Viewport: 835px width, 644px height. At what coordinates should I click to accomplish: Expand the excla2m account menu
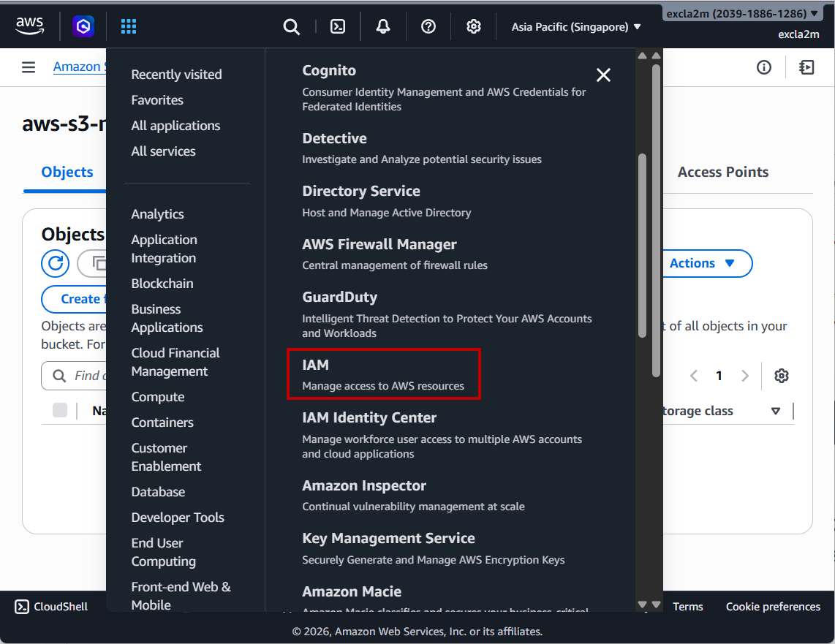tap(742, 13)
